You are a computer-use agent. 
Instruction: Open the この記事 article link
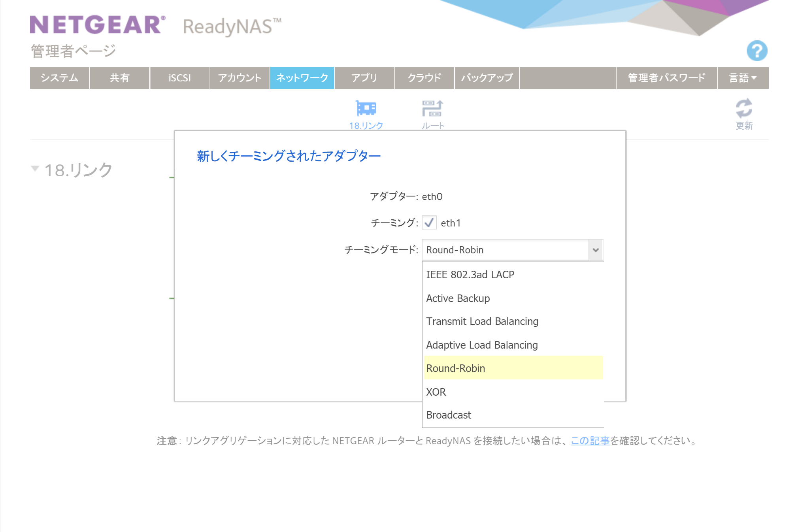(x=590, y=441)
